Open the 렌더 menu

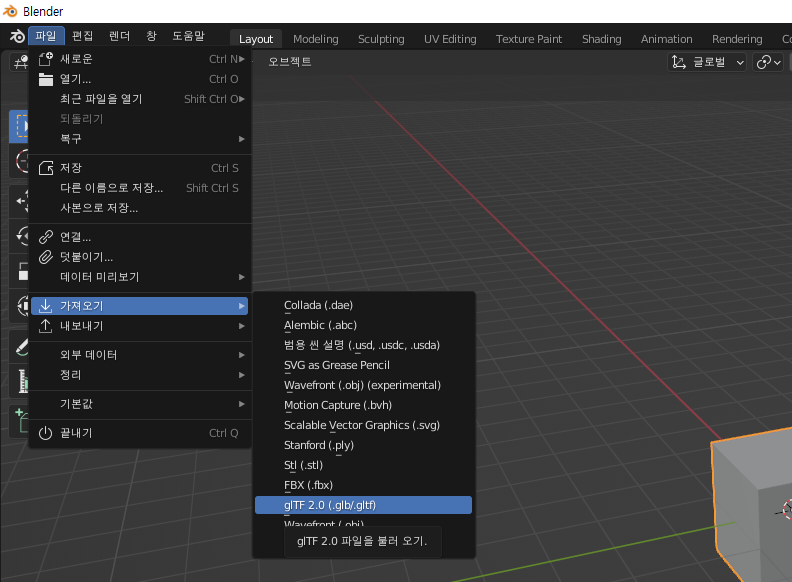120,36
